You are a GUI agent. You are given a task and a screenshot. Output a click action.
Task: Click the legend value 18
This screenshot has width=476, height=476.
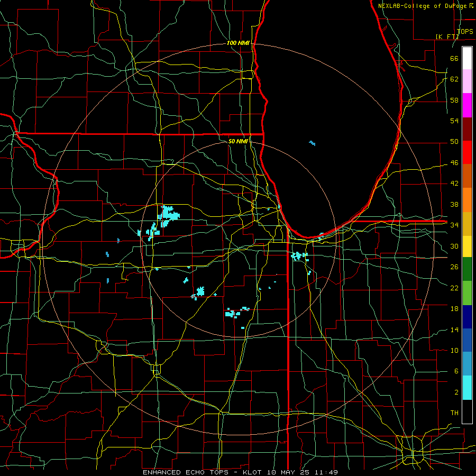click(454, 309)
